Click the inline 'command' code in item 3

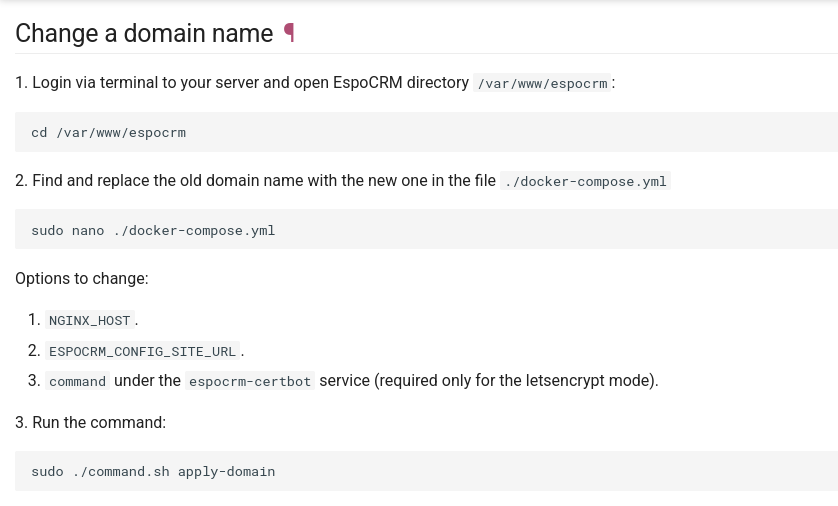(x=77, y=381)
